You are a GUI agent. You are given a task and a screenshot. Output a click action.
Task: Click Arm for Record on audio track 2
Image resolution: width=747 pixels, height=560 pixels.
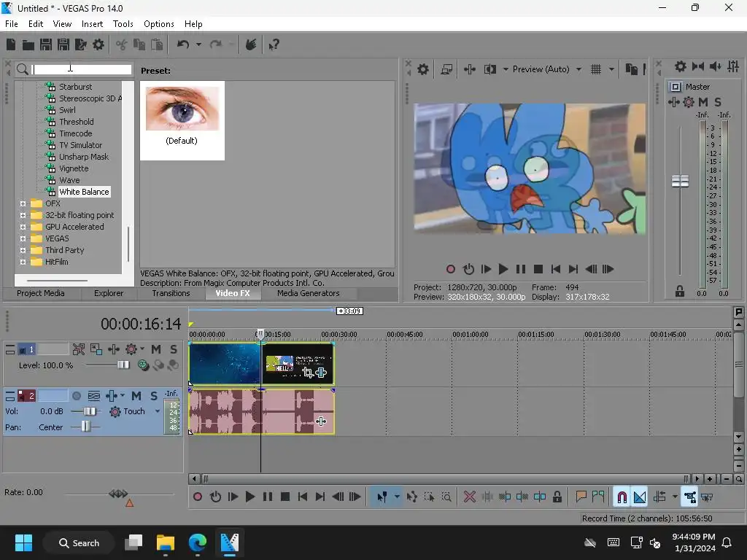pyautogui.click(x=76, y=396)
